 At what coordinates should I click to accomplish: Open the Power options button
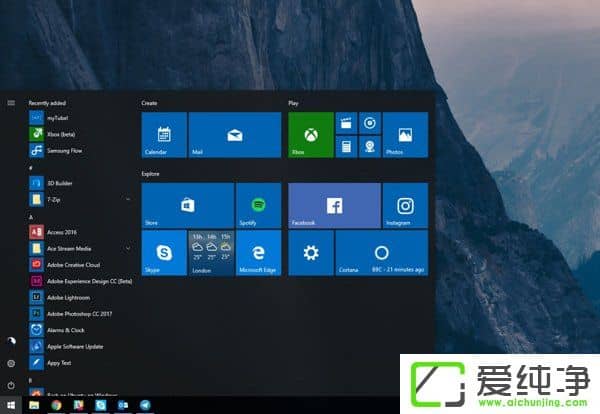click(x=11, y=385)
